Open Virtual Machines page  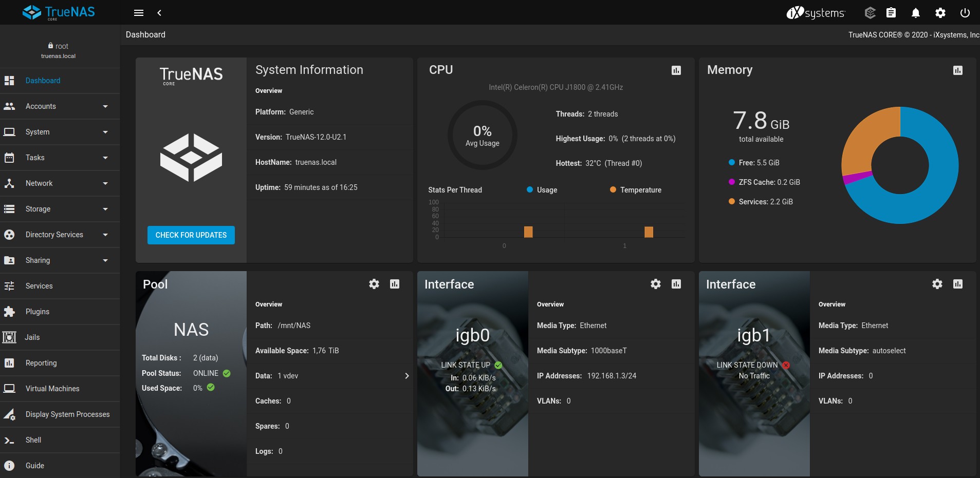click(x=60, y=389)
